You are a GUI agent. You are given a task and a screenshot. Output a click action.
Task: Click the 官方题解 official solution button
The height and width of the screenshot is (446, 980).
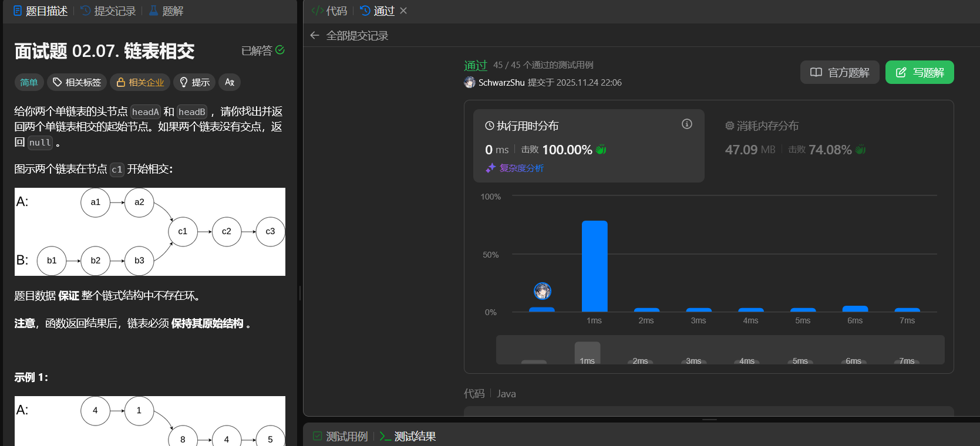coord(839,72)
